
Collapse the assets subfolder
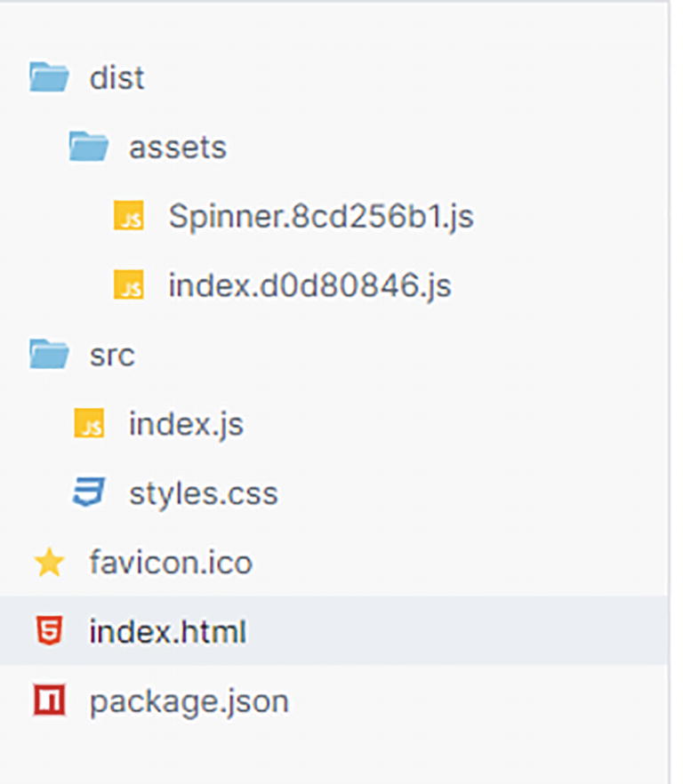177,147
